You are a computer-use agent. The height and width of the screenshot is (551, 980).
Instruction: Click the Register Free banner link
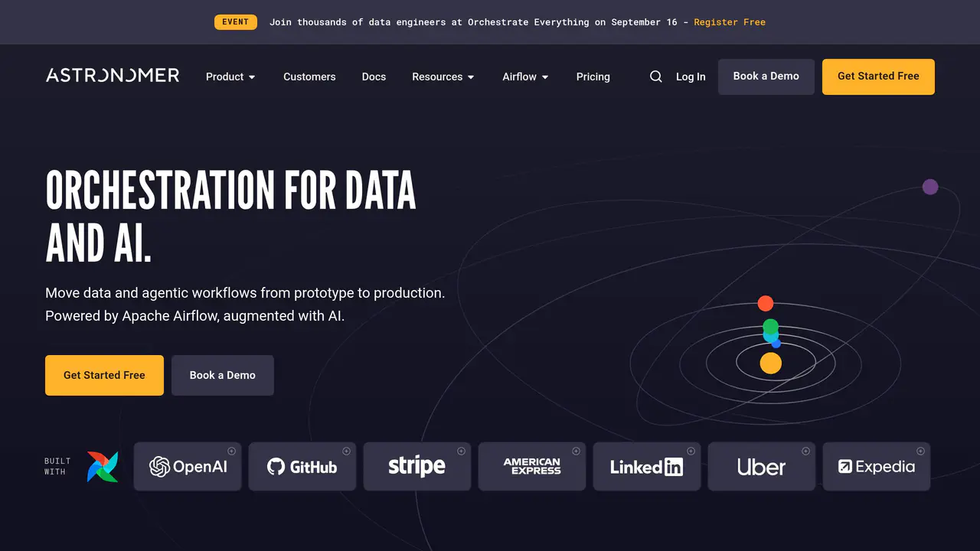coord(730,22)
